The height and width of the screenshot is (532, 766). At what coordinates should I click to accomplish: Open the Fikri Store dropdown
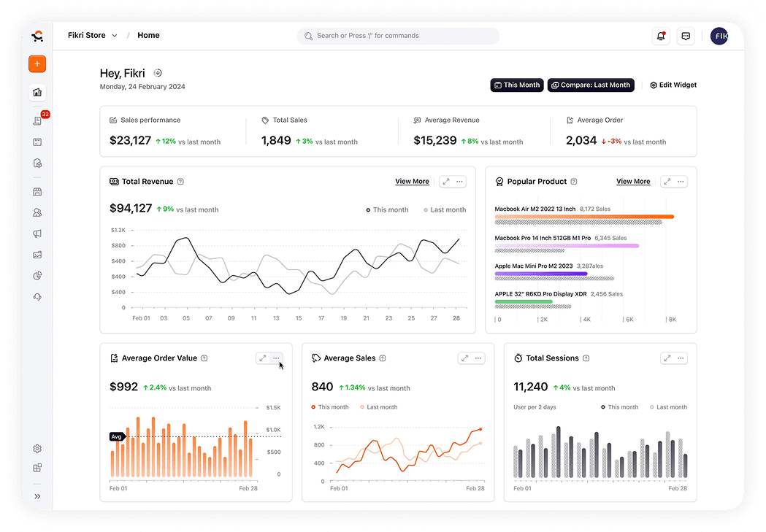click(92, 35)
